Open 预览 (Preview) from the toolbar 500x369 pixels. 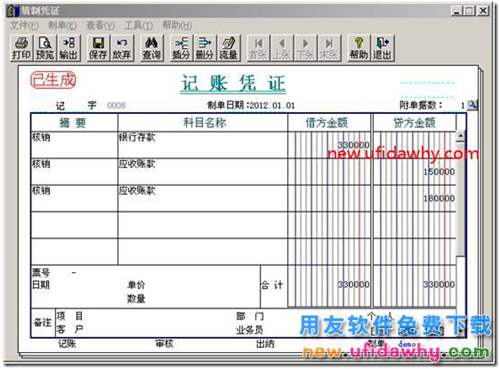point(45,48)
